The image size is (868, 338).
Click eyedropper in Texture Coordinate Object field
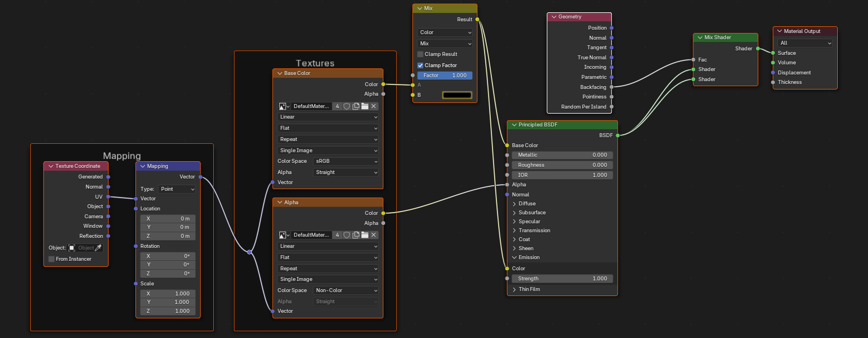click(x=98, y=248)
